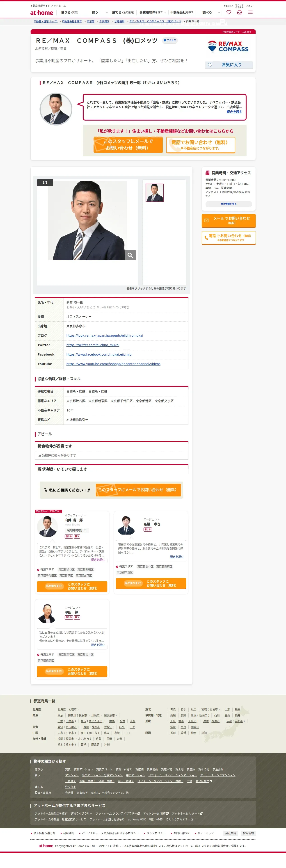Open the 建てる (注文住宅) menu
The height and width of the screenshot is (868, 286).
[x=123, y=12]
